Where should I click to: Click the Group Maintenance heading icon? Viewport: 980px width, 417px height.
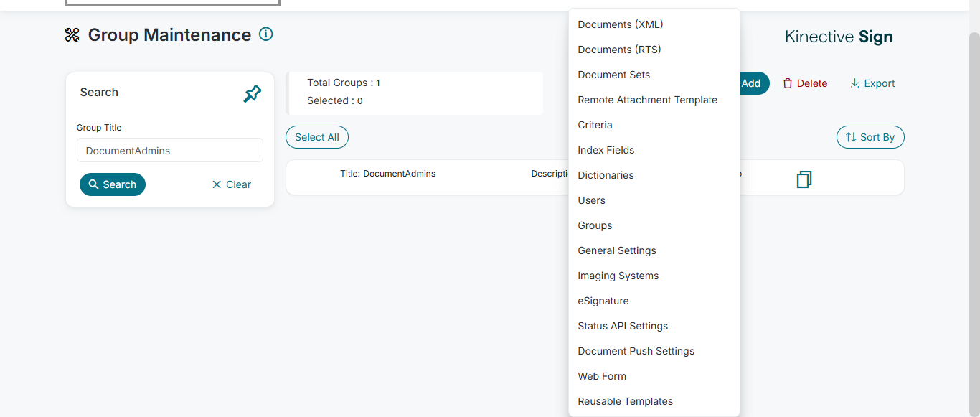[x=72, y=35]
